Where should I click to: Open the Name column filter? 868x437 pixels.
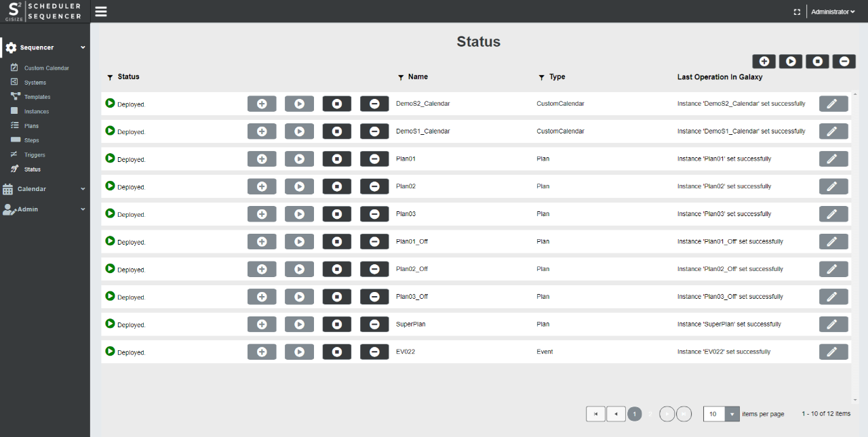point(401,78)
